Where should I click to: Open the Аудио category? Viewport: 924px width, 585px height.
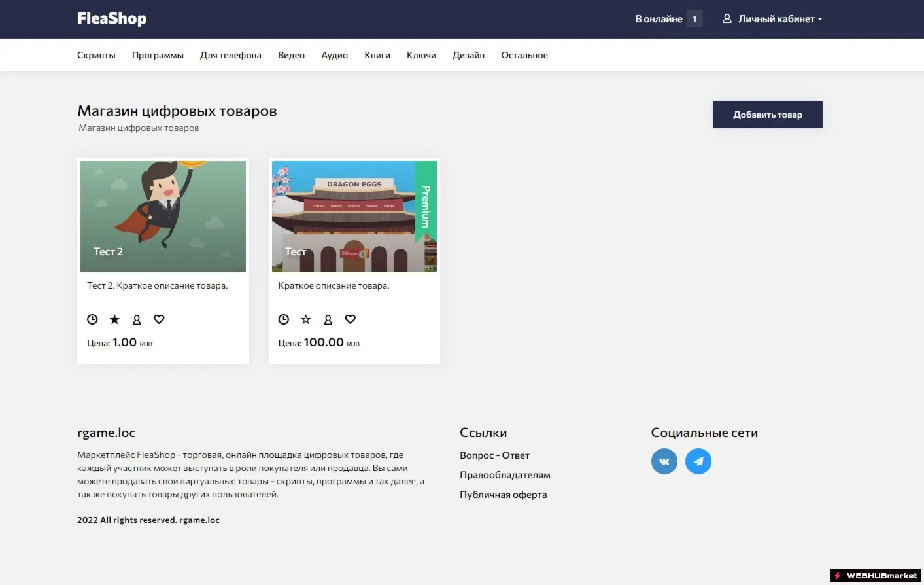click(x=334, y=55)
